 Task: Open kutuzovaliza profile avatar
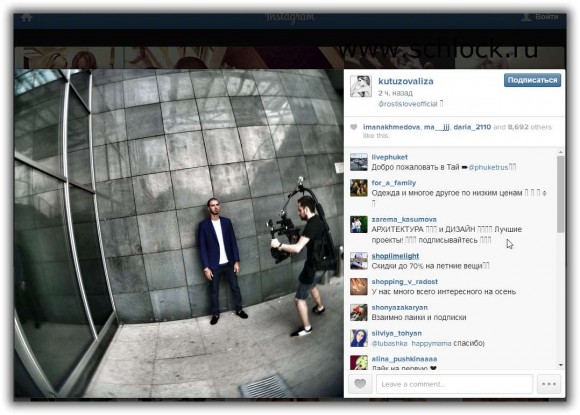pyautogui.click(x=361, y=86)
